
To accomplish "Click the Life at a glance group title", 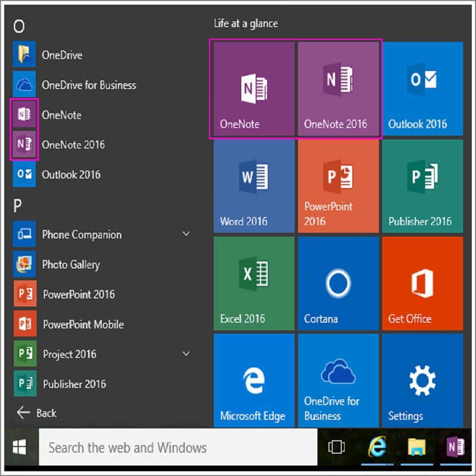I will (246, 23).
